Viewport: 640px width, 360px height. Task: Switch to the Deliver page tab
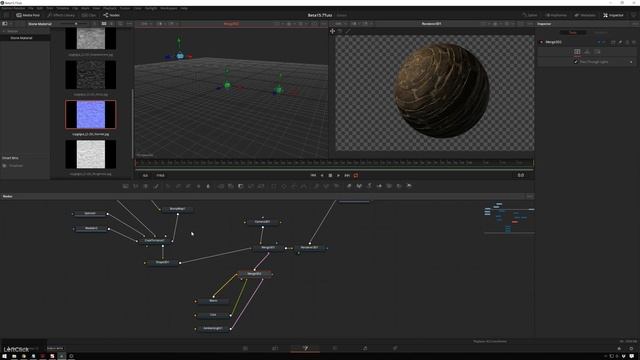point(395,348)
